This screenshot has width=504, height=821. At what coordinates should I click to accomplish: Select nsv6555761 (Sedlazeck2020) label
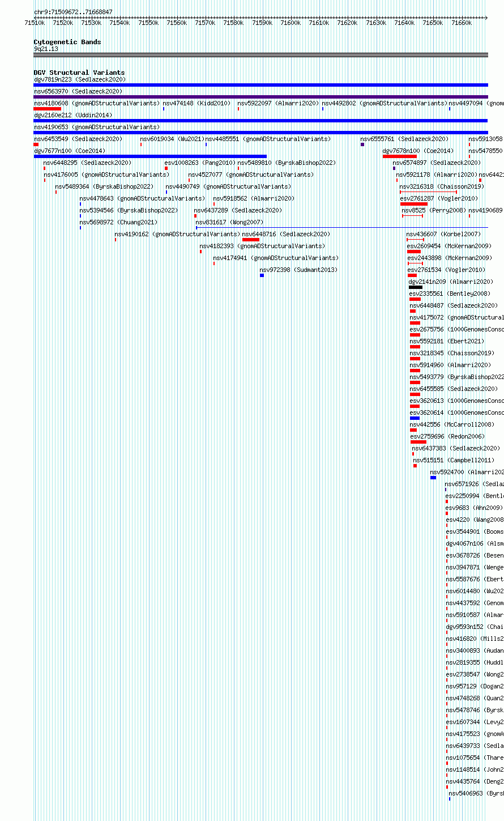tap(404, 139)
